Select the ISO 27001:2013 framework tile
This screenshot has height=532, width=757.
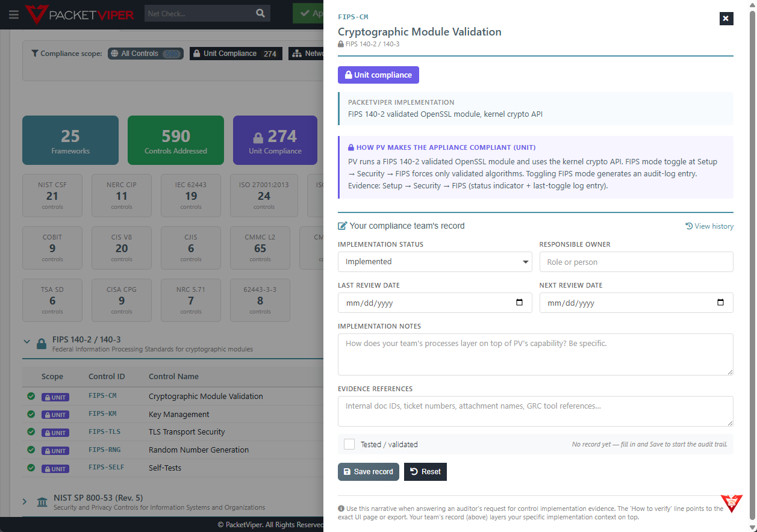[264, 196]
